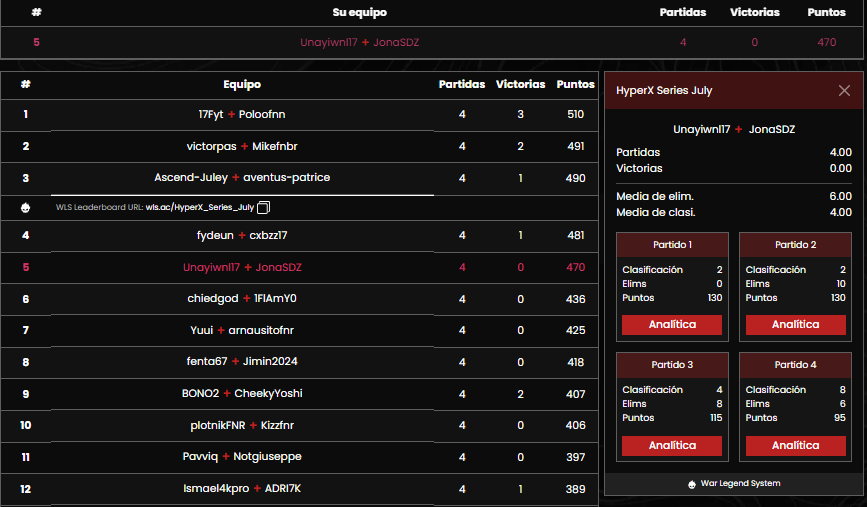Select team row Pavviq + Notgiuseppe
This screenshot has width=867, height=507.
tap(299, 457)
